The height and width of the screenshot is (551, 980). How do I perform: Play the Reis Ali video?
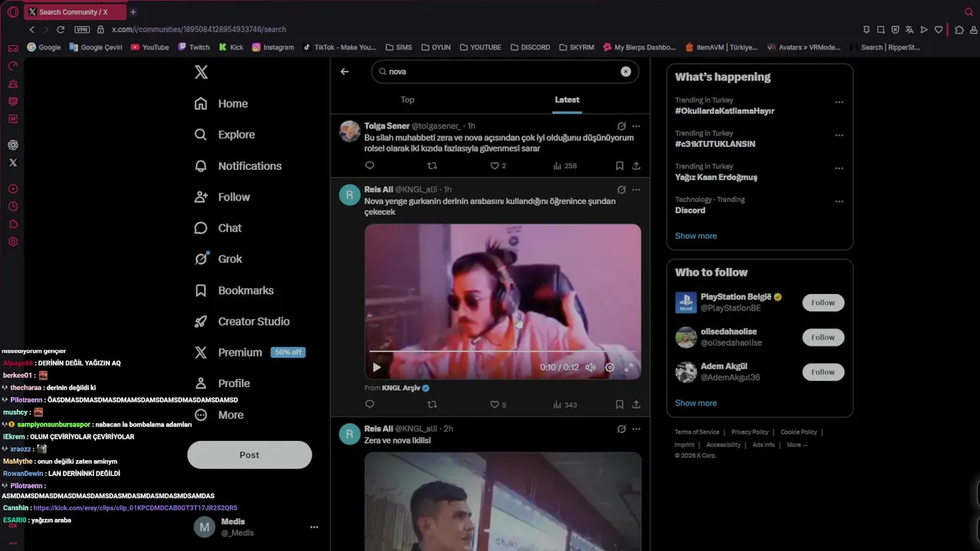click(x=377, y=367)
